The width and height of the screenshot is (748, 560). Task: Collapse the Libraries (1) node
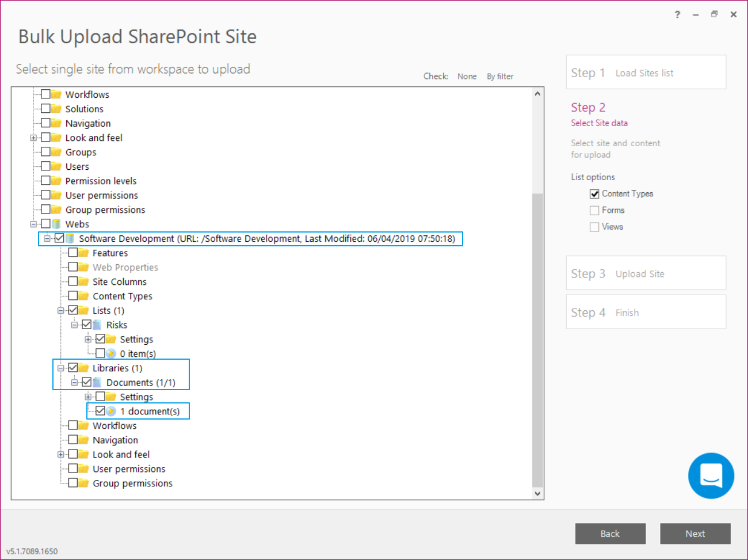(61, 368)
